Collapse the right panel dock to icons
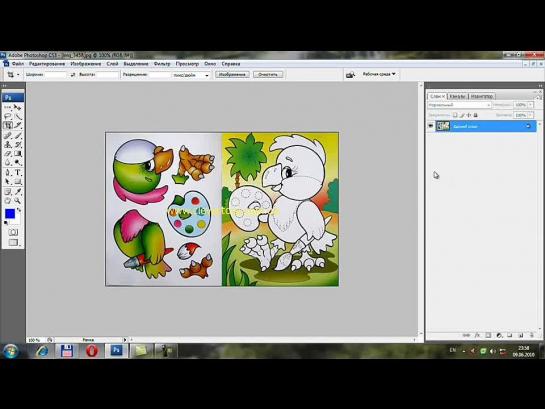 pos(540,85)
